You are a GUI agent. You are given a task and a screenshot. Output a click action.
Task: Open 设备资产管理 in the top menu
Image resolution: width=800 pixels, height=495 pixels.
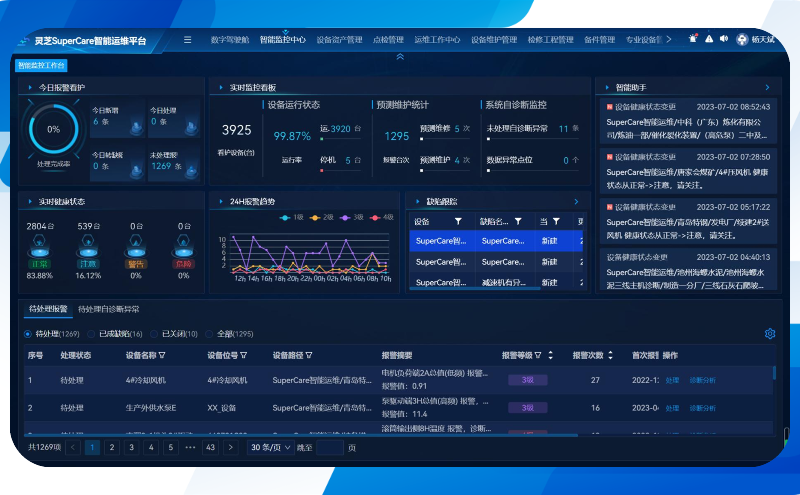[x=339, y=40]
